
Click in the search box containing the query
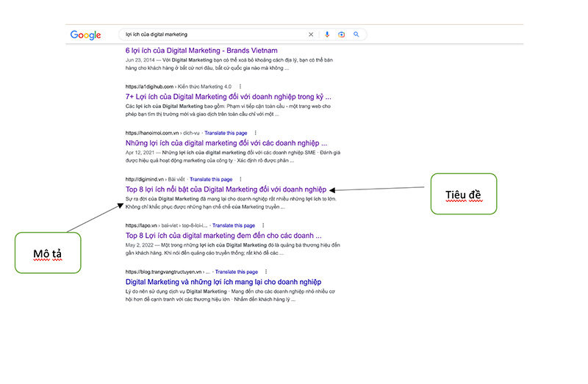coord(213,35)
